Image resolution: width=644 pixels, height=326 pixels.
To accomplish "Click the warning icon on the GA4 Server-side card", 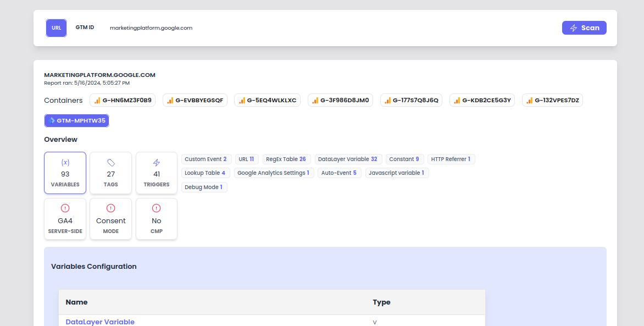I will [65, 209].
